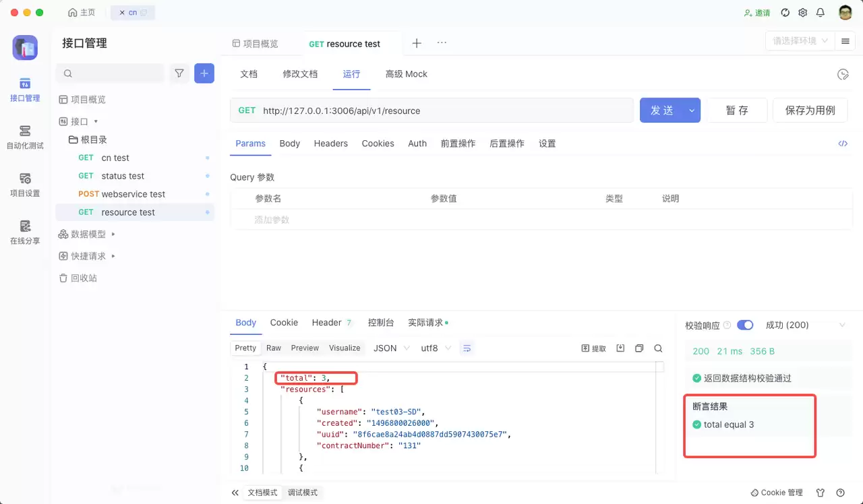Collapse the sidebar with double chevron
Image resolution: width=863 pixels, height=504 pixels.
point(235,493)
